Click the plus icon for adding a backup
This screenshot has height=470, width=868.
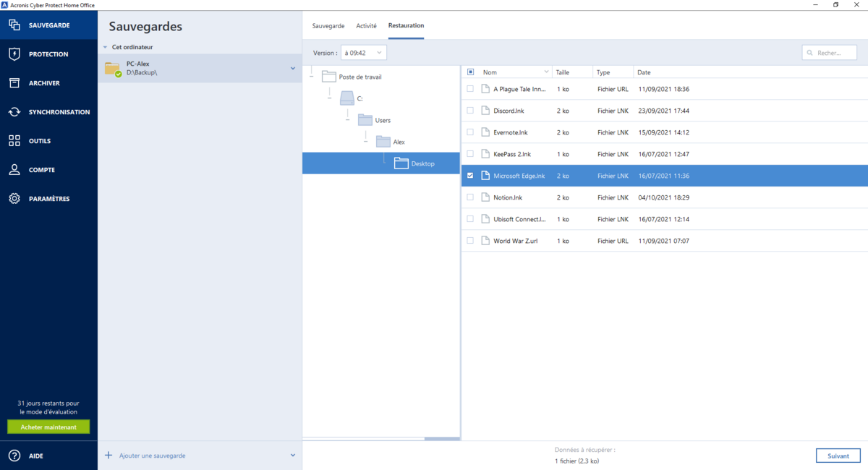109,456
